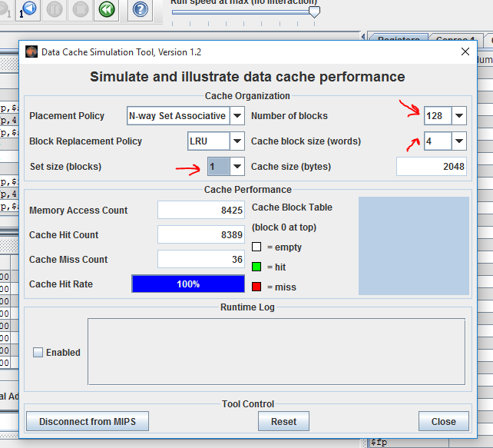Open the Placement Policy dropdown
Image resolution: width=493 pixels, height=448 pixels.
(186, 116)
